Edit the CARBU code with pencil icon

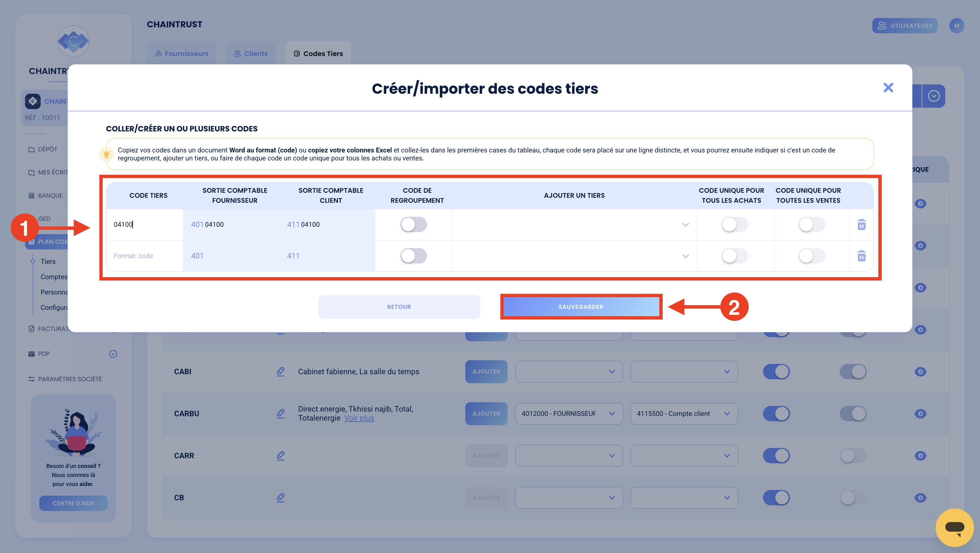pos(280,413)
